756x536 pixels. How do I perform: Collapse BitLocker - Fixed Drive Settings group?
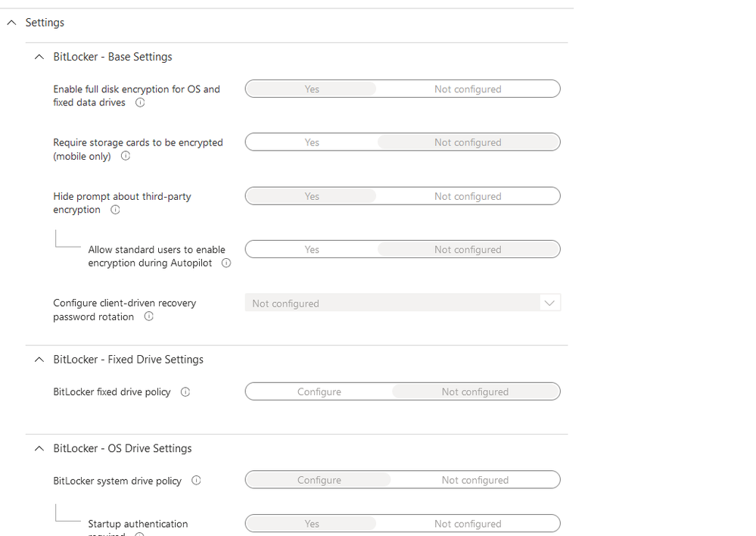click(39, 360)
